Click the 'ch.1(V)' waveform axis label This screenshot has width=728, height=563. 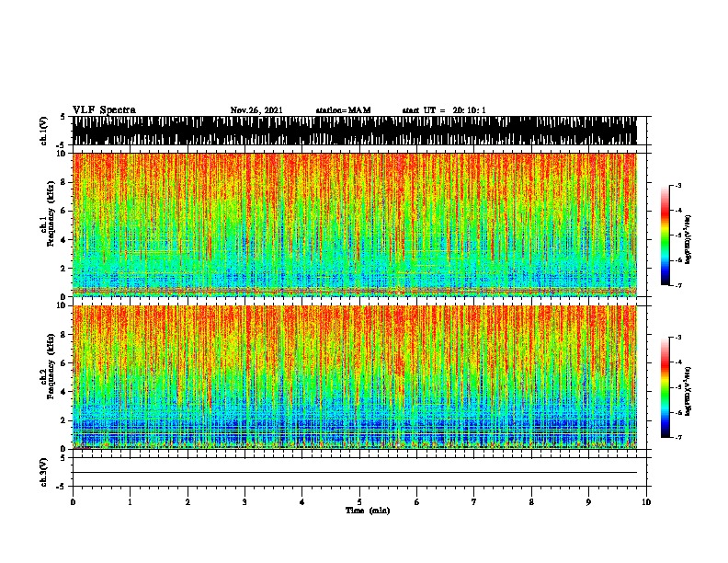pos(43,131)
